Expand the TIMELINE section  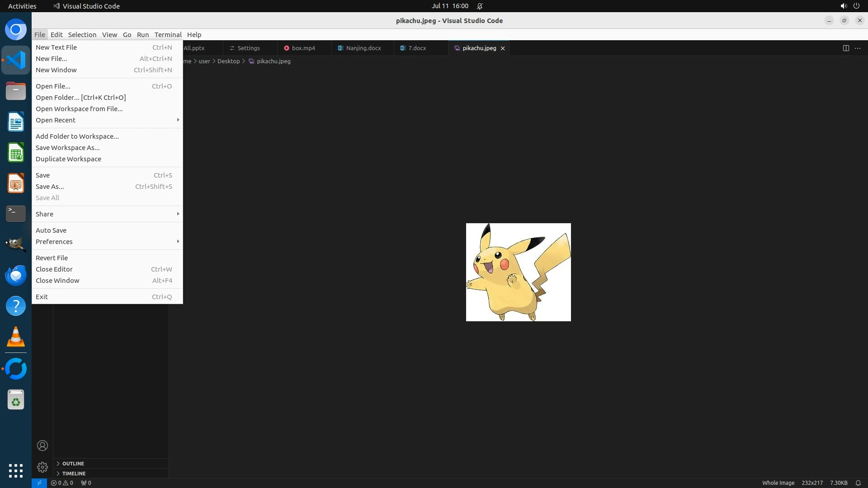tap(74, 473)
